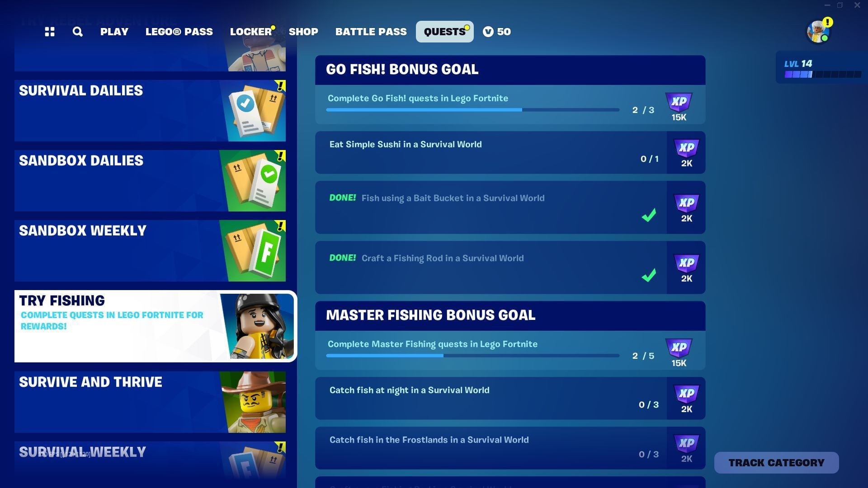Viewport: 868px width, 488px height.
Task: Click the Survival Dailies package icon
Action: [x=254, y=111]
